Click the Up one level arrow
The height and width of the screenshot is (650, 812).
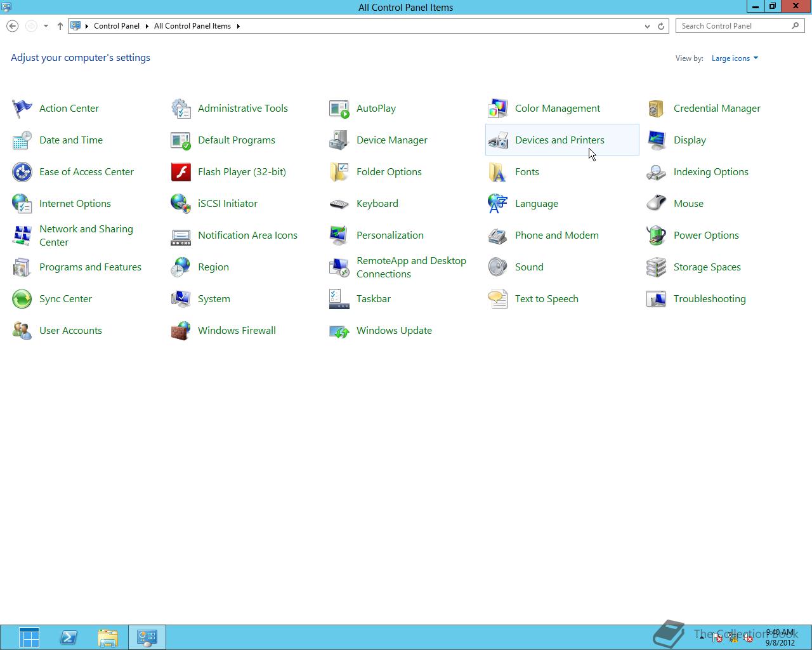pyautogui.click(x=60, y=26)
